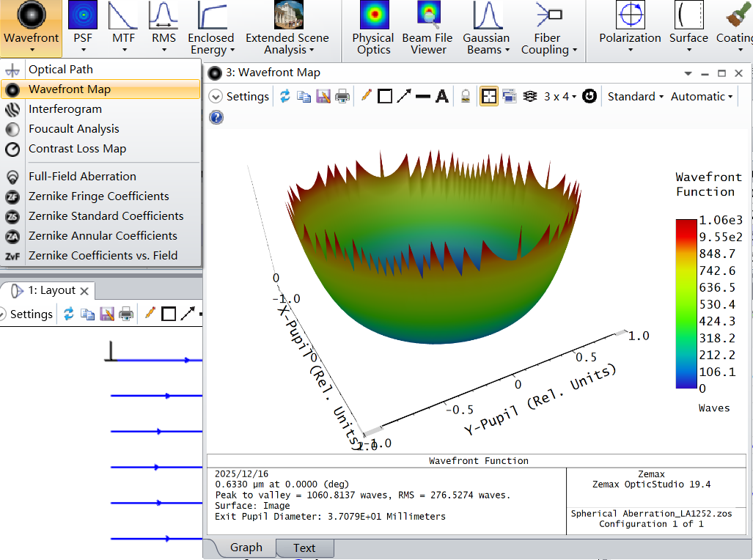Click the Spherical Aberration_LA1252.zos filename
The width and height of the screenshot is (753, 560).
coord(651,513)
